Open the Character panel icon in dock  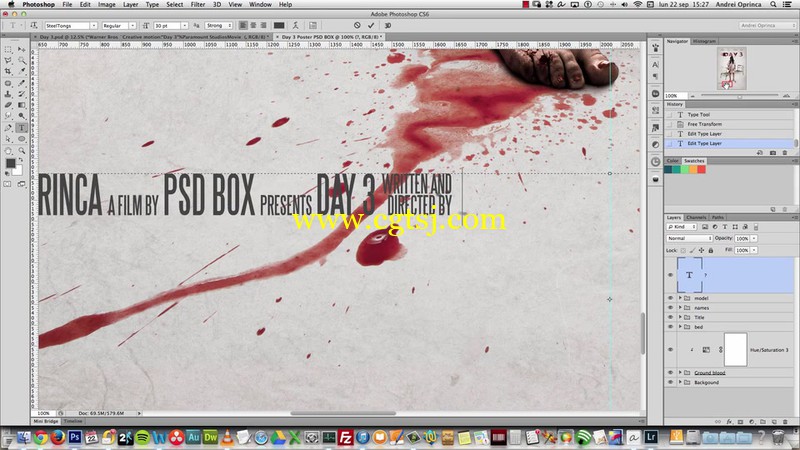(656, 64)
